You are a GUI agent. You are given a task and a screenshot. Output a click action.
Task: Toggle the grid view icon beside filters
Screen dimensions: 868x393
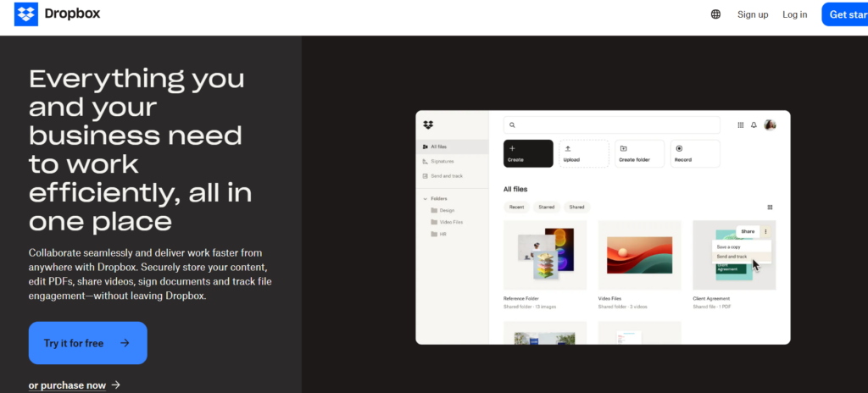coord(770,208)
